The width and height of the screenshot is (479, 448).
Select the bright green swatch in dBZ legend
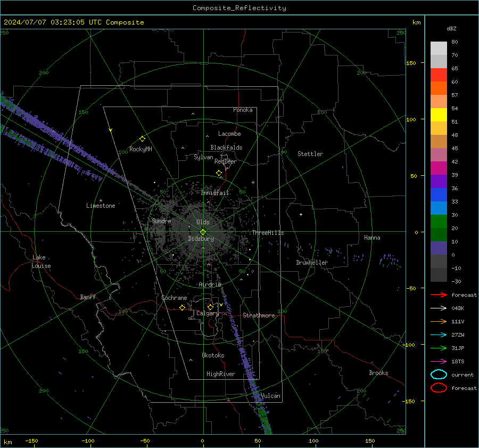click(439, 221)
